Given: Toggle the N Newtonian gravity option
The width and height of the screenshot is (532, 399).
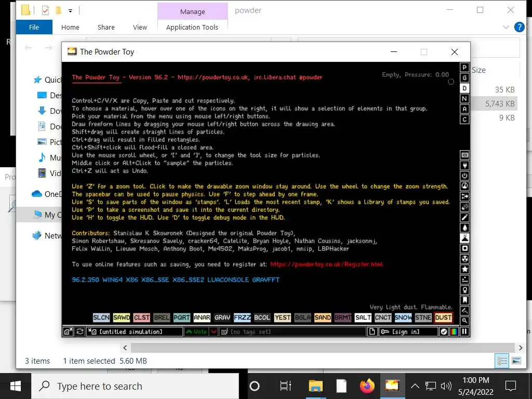Looking at the screenshot, I should click(464, 99).
